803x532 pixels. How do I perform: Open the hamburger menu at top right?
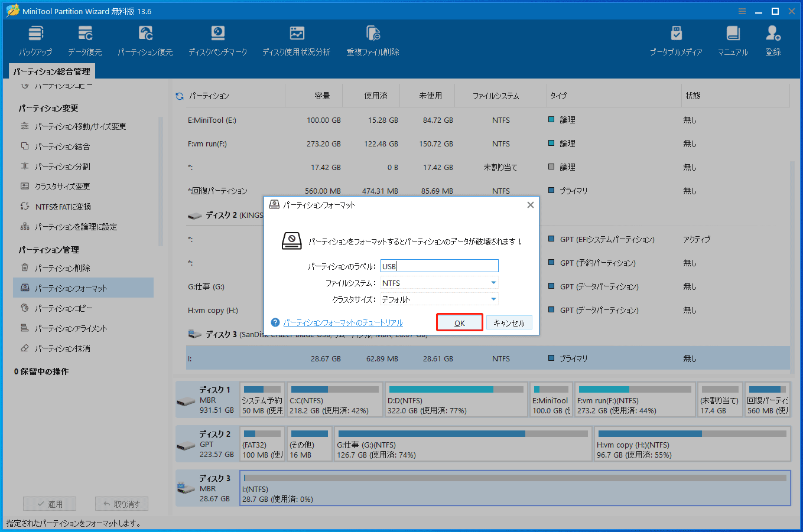742,11
